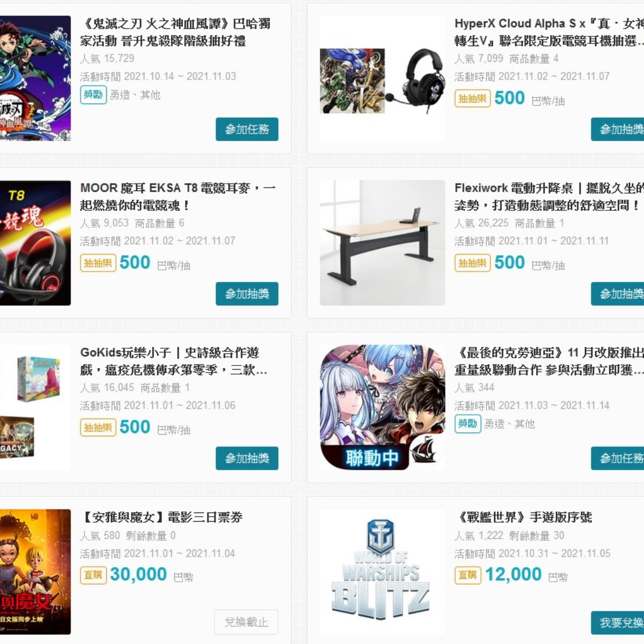Click the 抽抽樂 tag on GoKids card
The height and width of the screenshot is (644, 644).
pos(98,428)
